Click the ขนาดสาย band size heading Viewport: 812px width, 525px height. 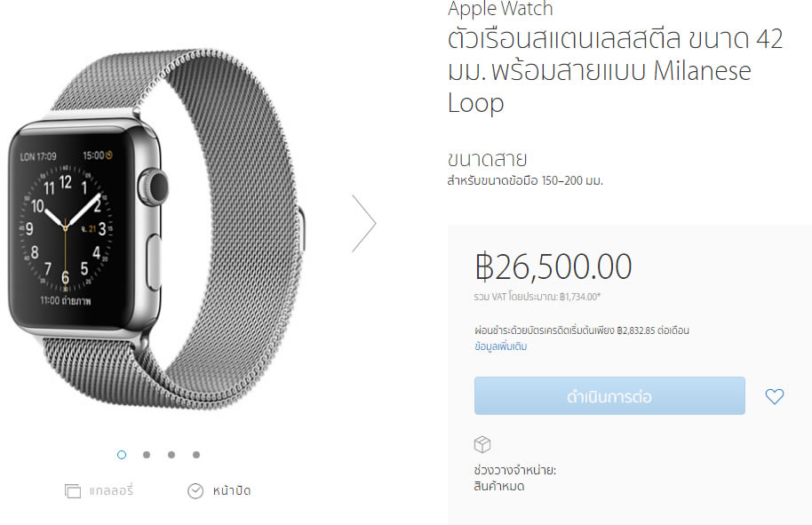click(488, 159)
